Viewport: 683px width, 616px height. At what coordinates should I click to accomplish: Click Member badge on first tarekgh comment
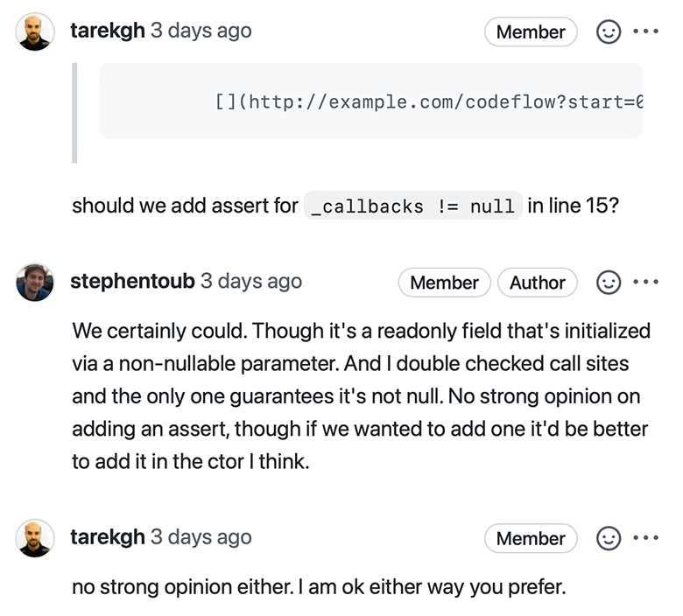click(x=531, y=32)
